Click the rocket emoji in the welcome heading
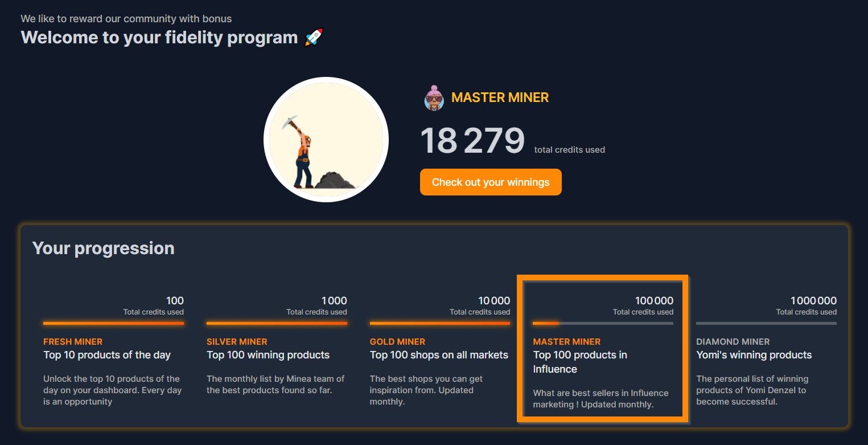Screen dimensions: 868x445 tap(314, 38)
